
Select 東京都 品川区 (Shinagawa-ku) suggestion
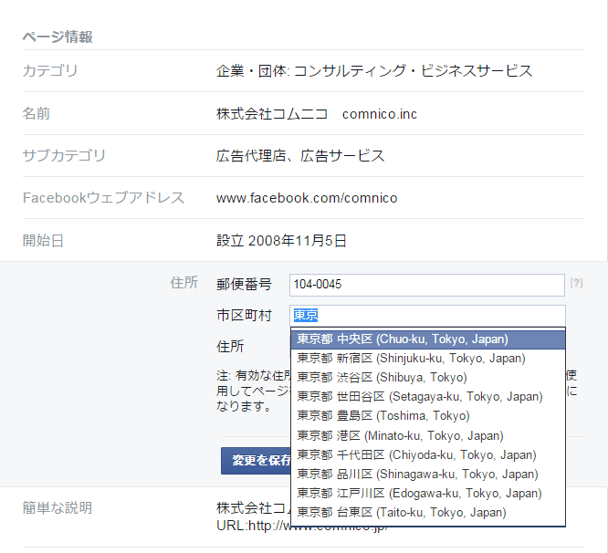point(428,474)
